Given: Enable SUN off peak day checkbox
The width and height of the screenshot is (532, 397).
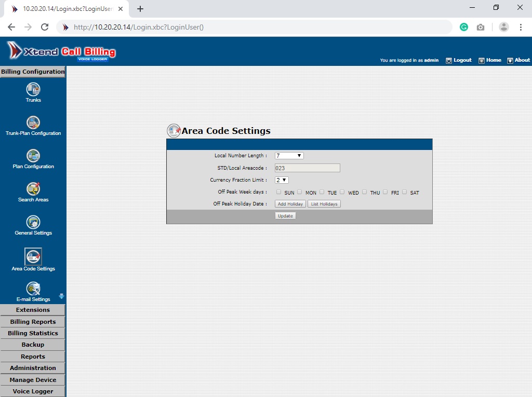Looking at the screenshot, I should (278, 192).
